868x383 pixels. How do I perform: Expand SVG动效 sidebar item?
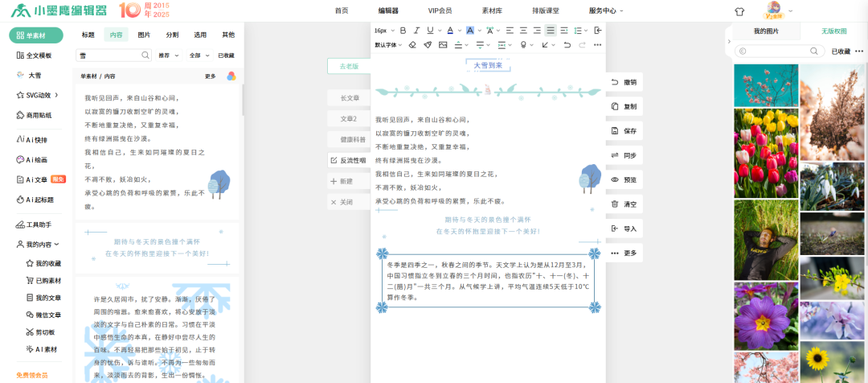point(38,95)
